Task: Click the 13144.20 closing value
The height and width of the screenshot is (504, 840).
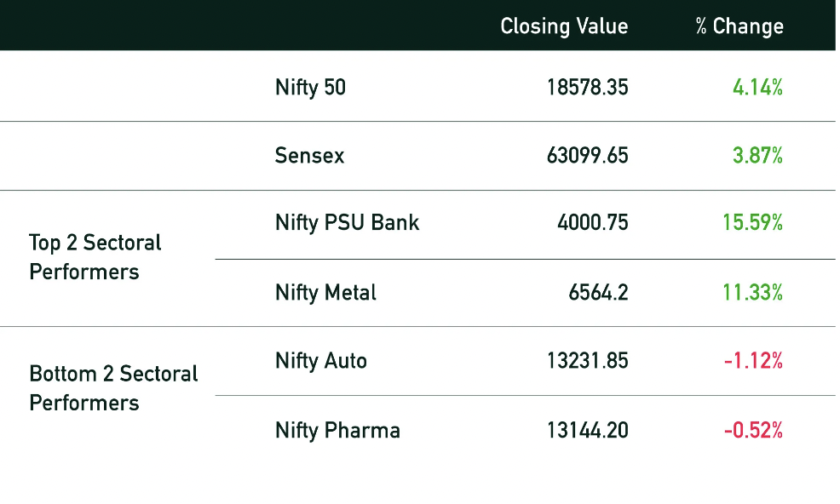Action: [587, 431]
